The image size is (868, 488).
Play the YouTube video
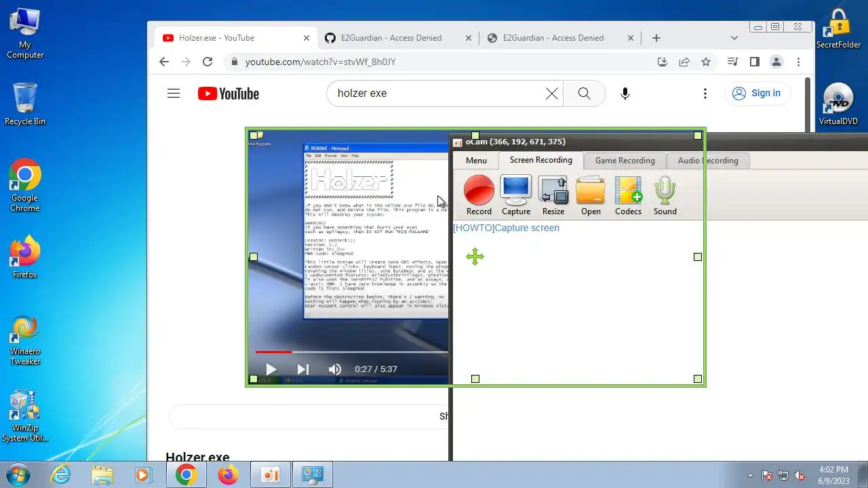point(271,369)
